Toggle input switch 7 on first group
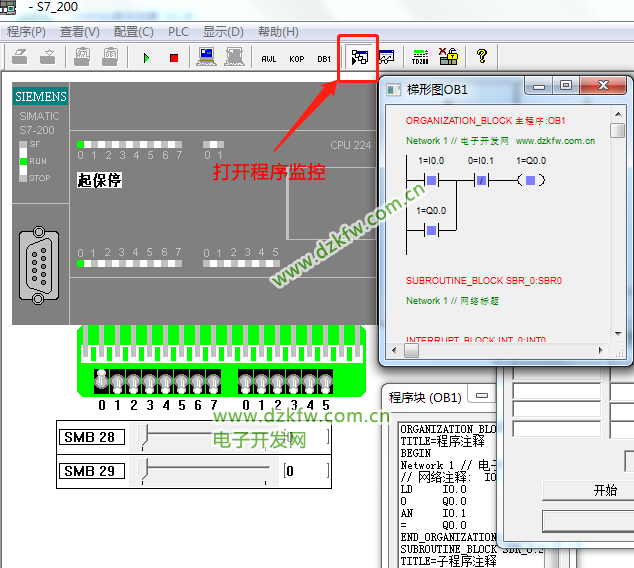Screen dimensions: 634x568 click(x=214, y=382)
